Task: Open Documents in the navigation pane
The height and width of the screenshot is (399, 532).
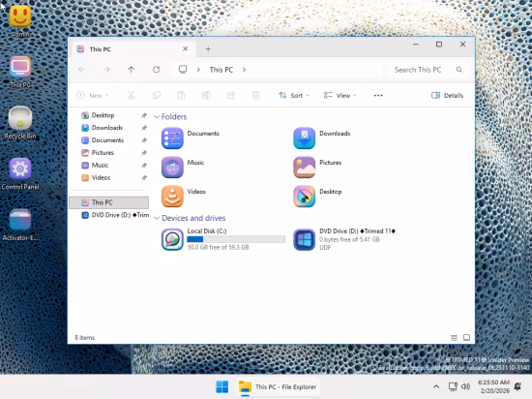Action: [x=107, y=140]
